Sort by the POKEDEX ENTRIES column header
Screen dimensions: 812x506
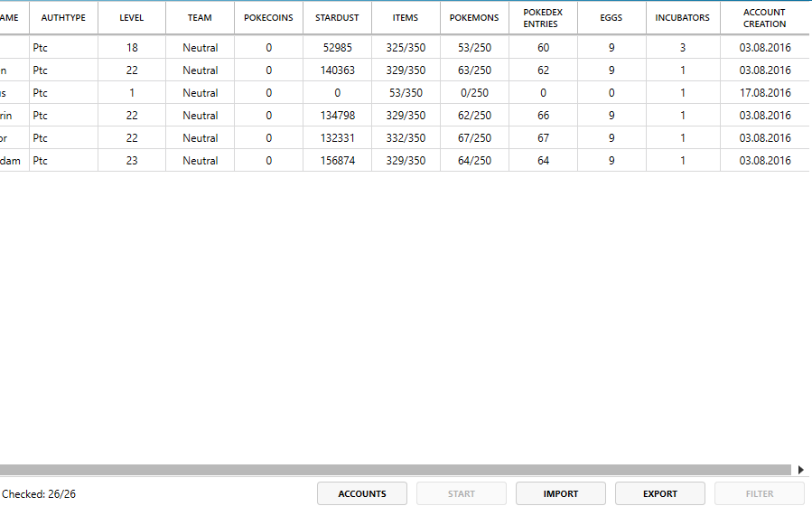click(x=543, y=17)
